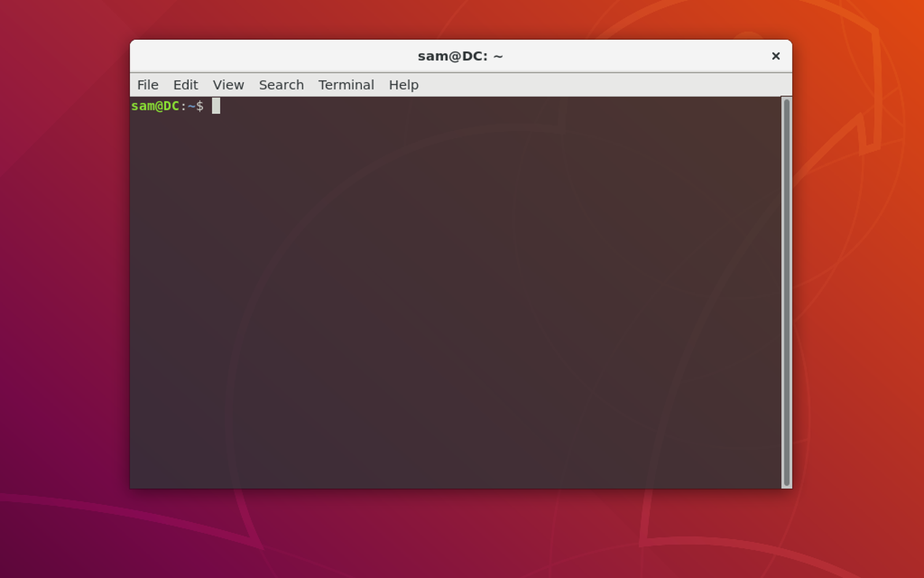924x578 pixels.
Task: Close the terminal window with the X
Action: (x=776, y=56)
